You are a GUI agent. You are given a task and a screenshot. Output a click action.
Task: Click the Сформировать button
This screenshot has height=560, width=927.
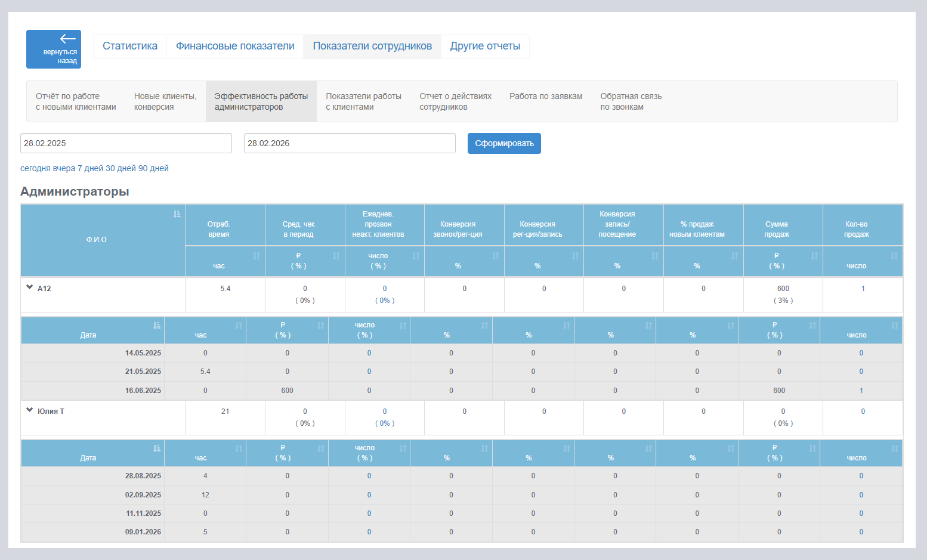tap(504, 143)
